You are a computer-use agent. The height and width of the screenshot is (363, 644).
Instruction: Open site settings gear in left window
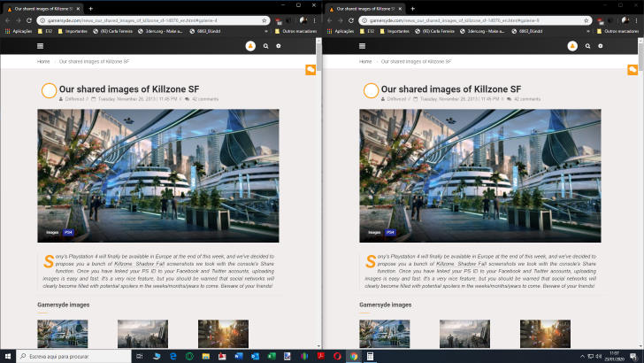point(279,46)
